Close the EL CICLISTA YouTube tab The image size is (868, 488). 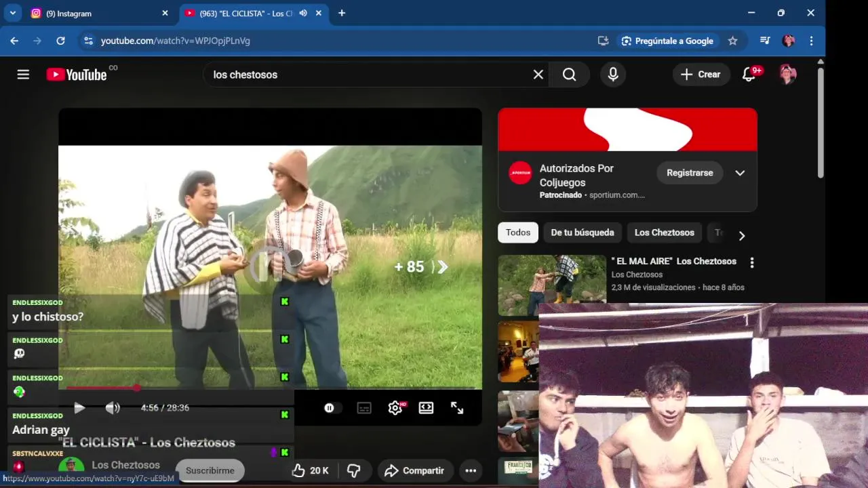319,13
